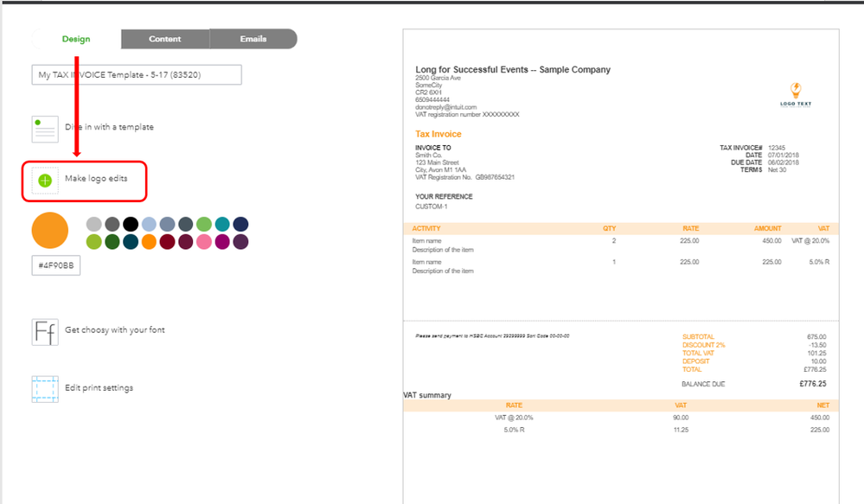Go to the Emails tab

(x=253, y=39)
